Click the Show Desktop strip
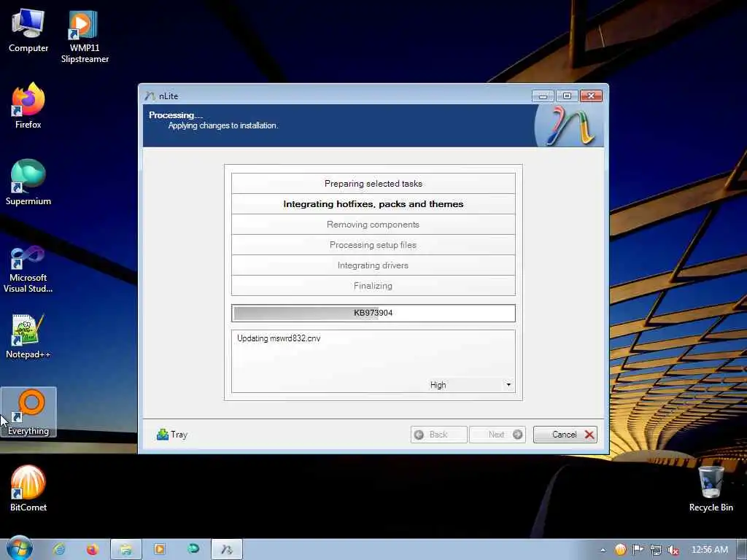 click(x=742, y=550)
